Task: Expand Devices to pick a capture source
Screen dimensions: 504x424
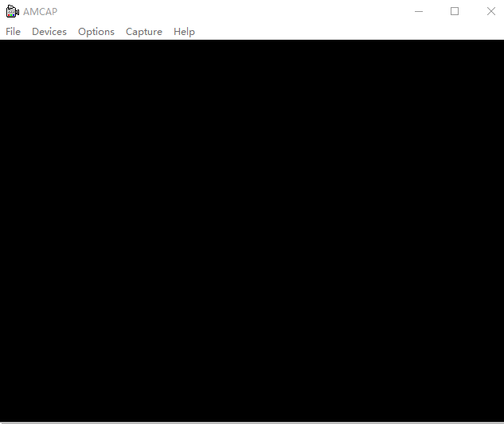Action: tap(49, 32)
